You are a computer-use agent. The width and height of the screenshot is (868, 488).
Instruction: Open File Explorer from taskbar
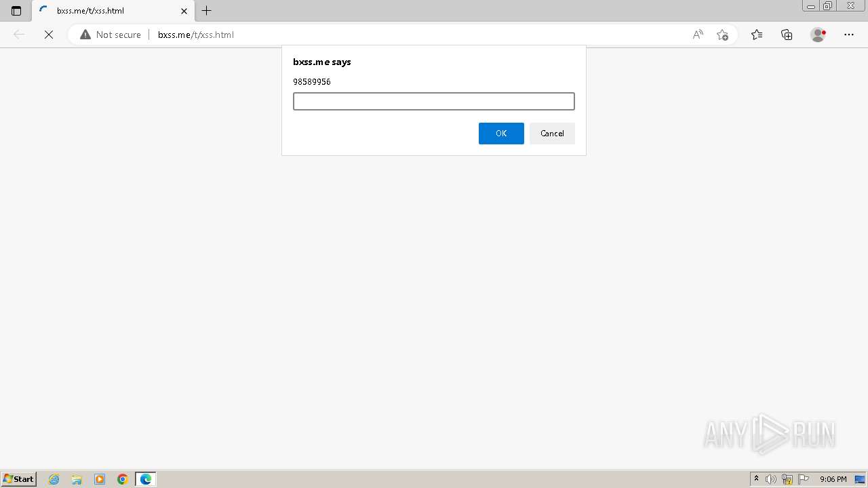[77, 479]
